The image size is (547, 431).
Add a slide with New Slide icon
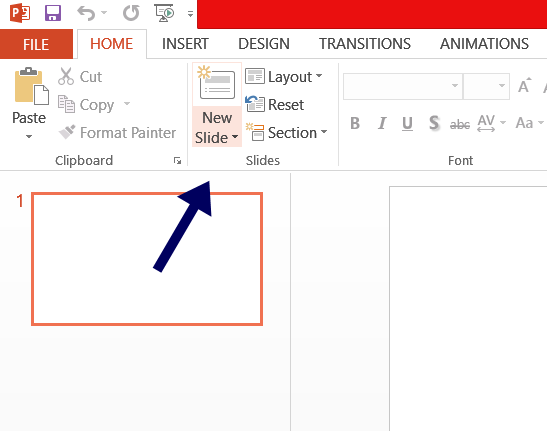click(x=217, y=84)
